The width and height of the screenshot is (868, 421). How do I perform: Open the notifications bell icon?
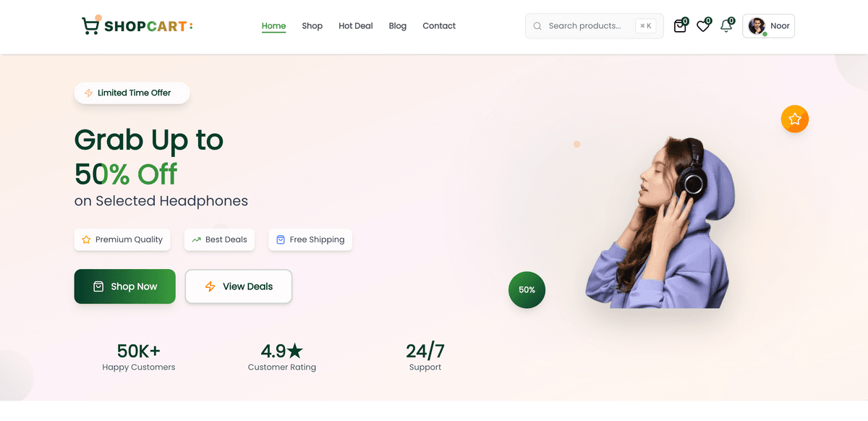[x=726, y=26]
